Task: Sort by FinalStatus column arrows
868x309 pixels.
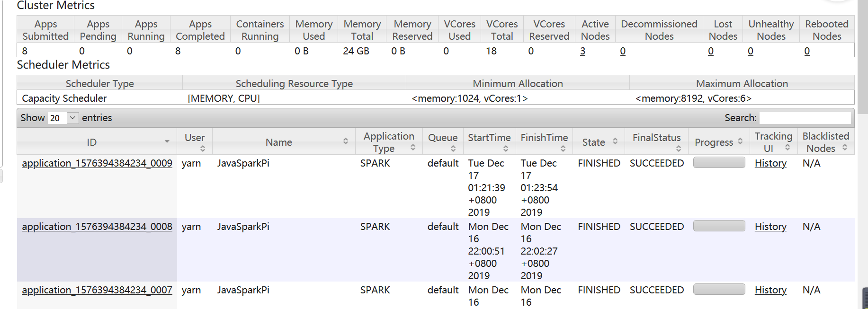Action: [x=679, y=149]
